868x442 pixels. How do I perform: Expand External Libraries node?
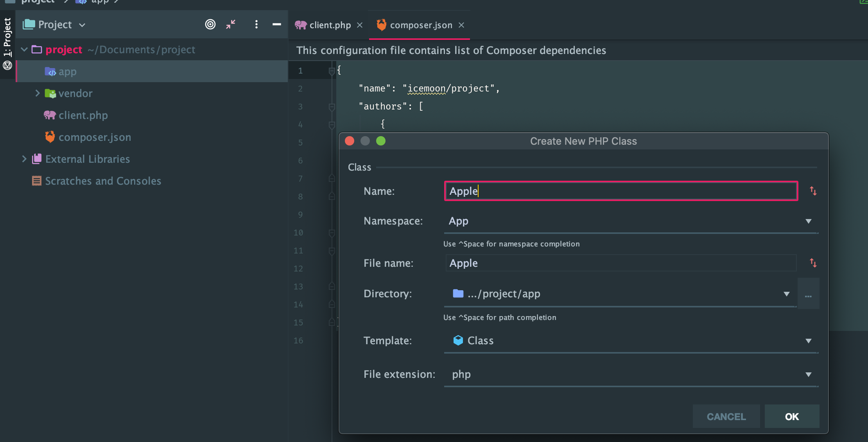tap(24, 159)
